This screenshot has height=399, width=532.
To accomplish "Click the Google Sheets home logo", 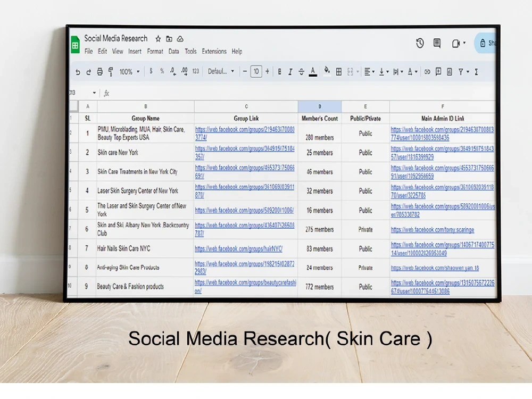I will [75, 45].
